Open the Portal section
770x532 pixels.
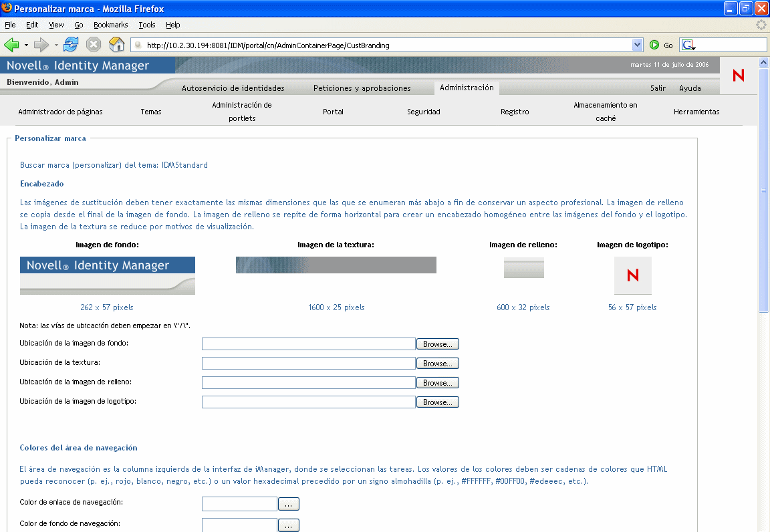click(333, 112)
